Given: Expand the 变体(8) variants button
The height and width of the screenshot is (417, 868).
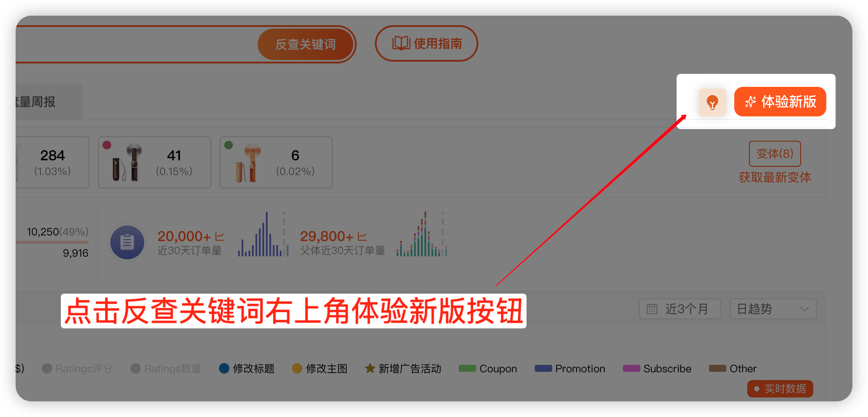Looking at the screenshot, I should 775,154.
